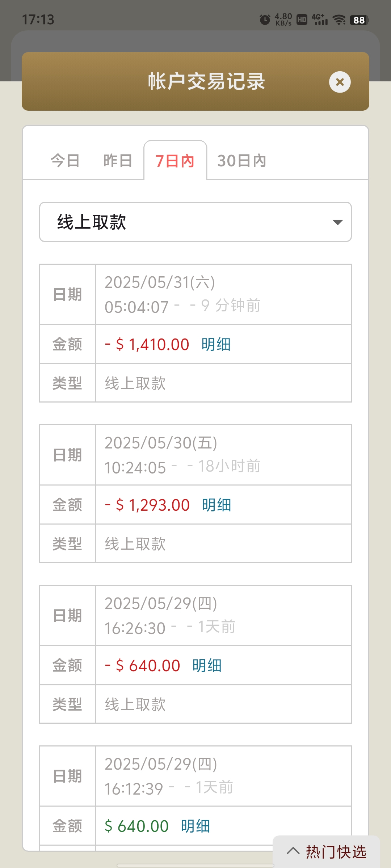This screenshot has width=391, height=868.
Task: Open the 线上取款 type dropdown
Action: coord(195,222)
